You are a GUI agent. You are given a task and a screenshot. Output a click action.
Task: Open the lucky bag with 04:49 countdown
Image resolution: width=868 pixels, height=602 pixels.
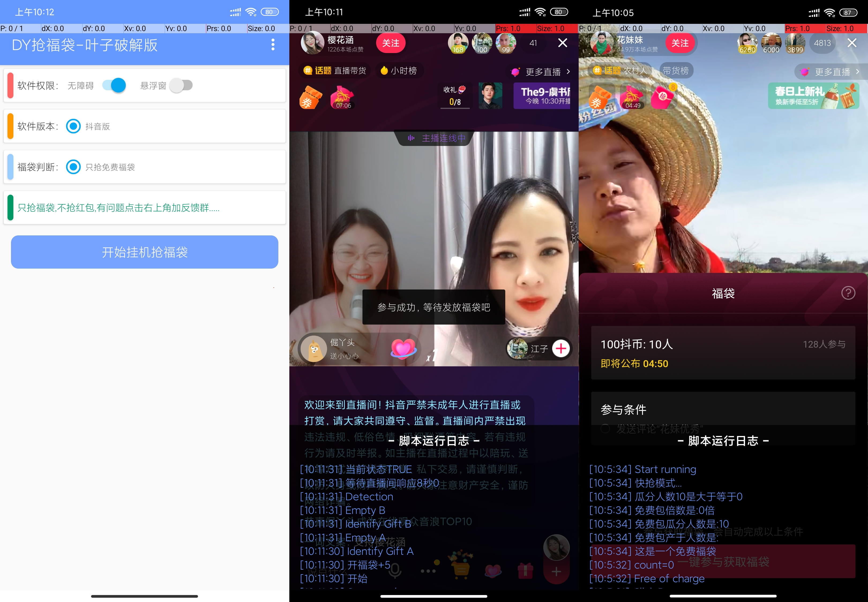click(x=632, y=97)
